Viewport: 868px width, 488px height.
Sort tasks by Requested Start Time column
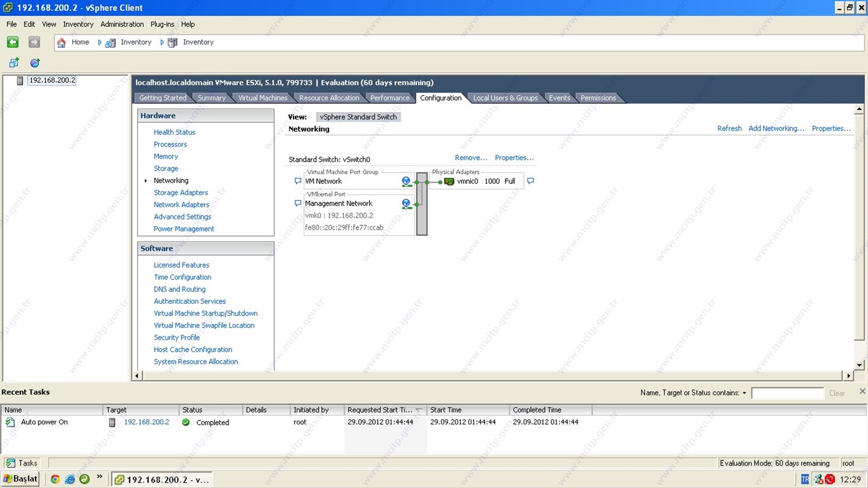[x=385, y=410]
